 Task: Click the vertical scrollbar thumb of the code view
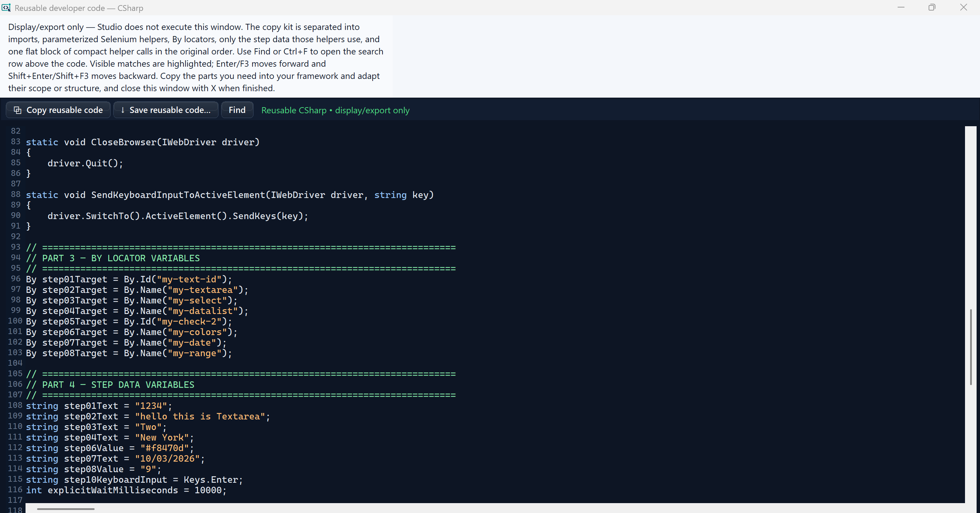click(x=971, y=347)
